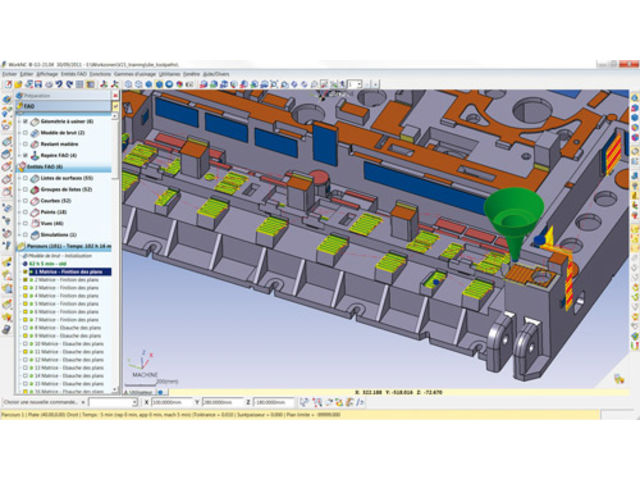Click the Modèle de brut item icon
The height and width of the screenshot is (480, 640).
pos(34,132)
